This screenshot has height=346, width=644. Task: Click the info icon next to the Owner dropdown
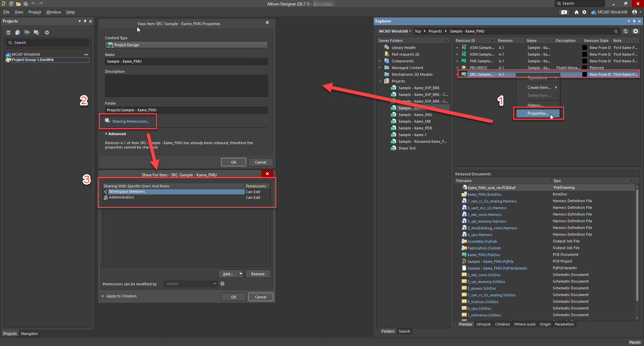click(222, 284)
